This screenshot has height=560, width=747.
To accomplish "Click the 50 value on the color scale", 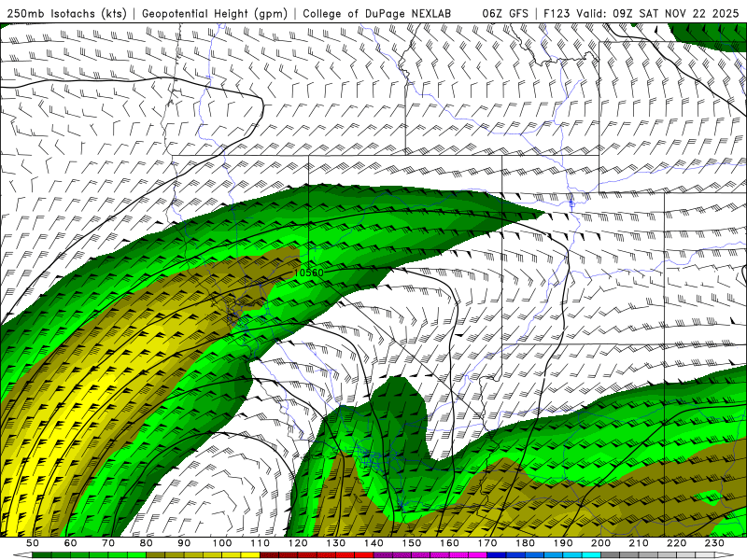I will tap(33, 543).
